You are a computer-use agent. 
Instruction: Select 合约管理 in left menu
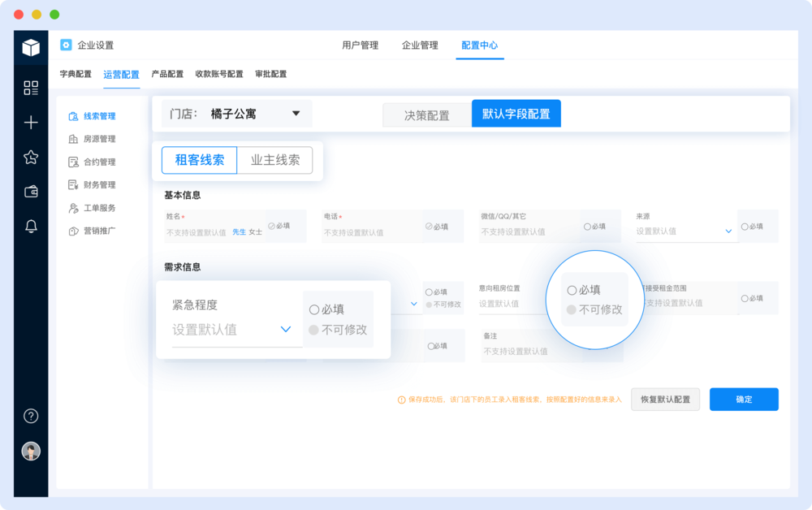[99, 162]
